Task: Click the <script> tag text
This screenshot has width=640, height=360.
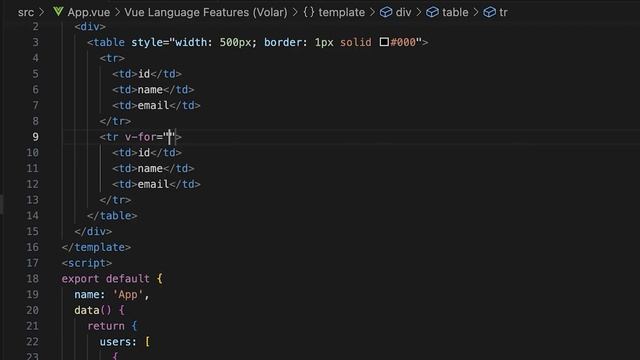Action: [x=87, y=263]
